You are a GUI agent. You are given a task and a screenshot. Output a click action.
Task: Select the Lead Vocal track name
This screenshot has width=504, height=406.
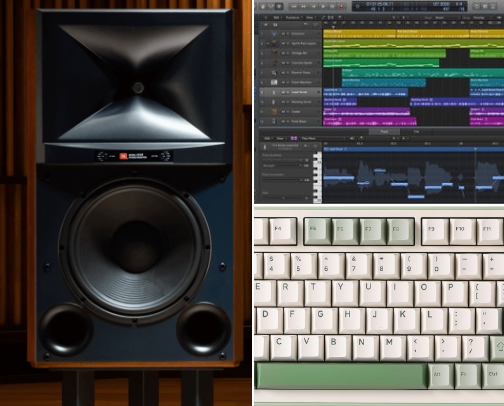299,92
